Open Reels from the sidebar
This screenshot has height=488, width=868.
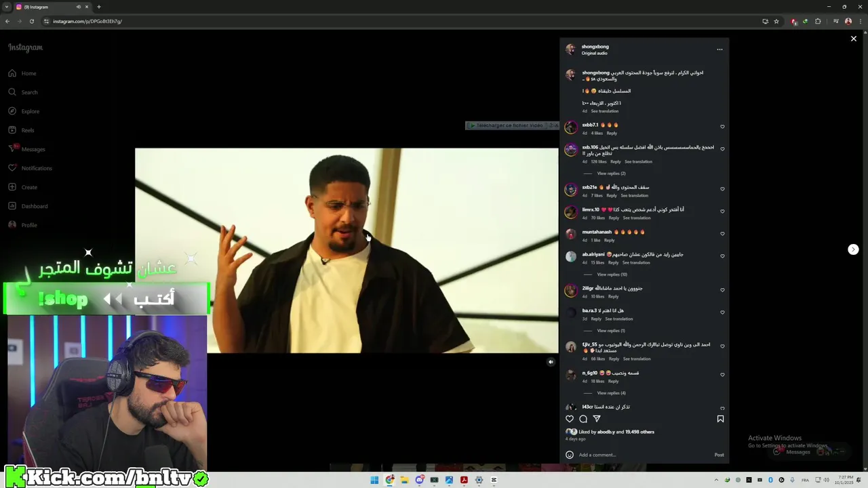tap(22, 130)
